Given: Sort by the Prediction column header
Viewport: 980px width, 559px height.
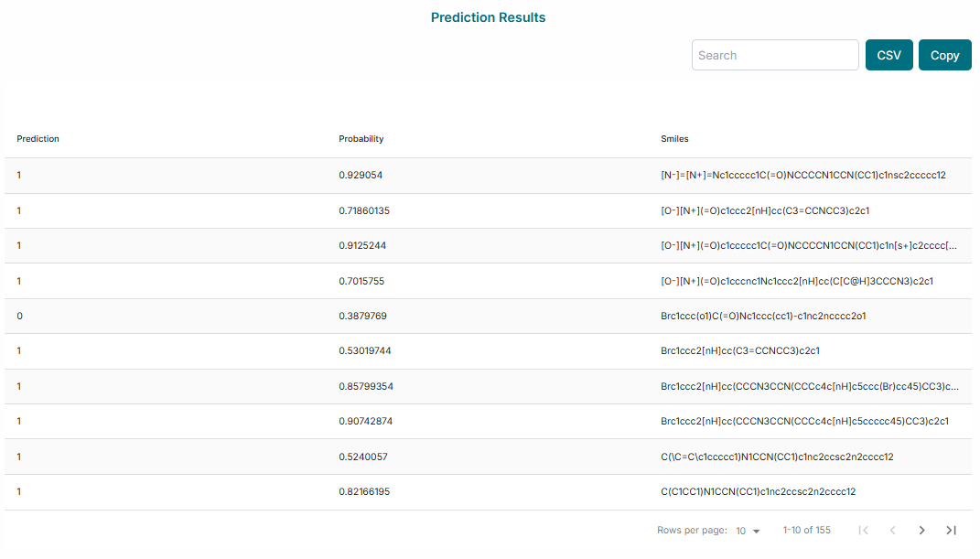Looking at the screenshot, I should (38, 138).
